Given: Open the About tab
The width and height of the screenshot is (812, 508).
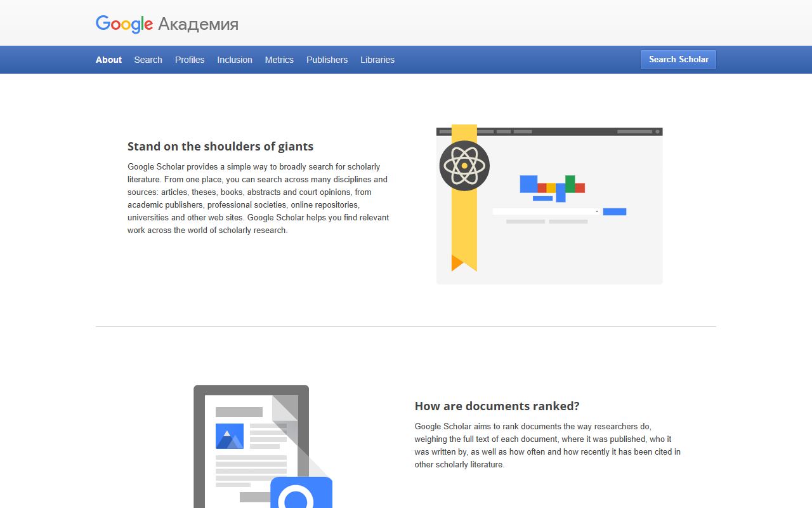Looking at the screenshot, I should [x=108, y=60].
